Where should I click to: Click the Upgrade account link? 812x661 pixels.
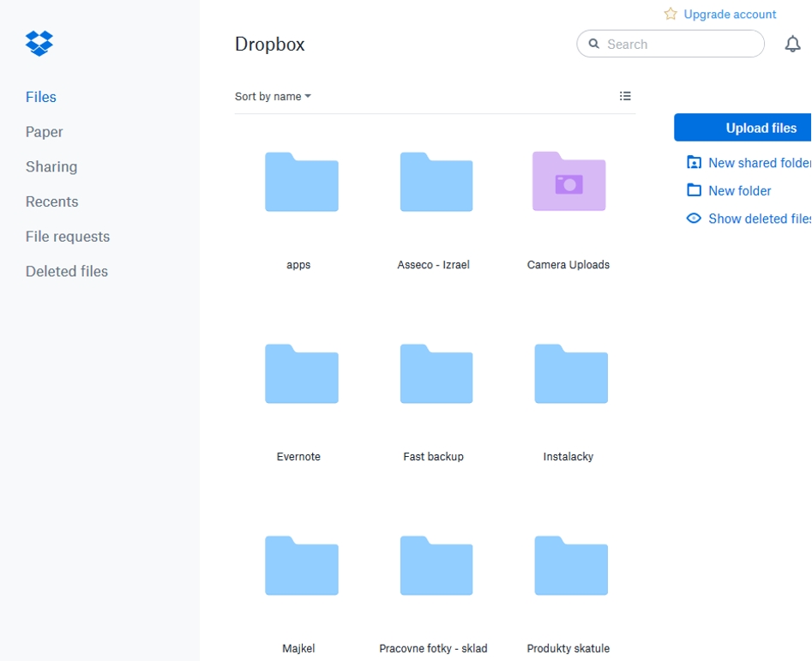click(729, 15)
